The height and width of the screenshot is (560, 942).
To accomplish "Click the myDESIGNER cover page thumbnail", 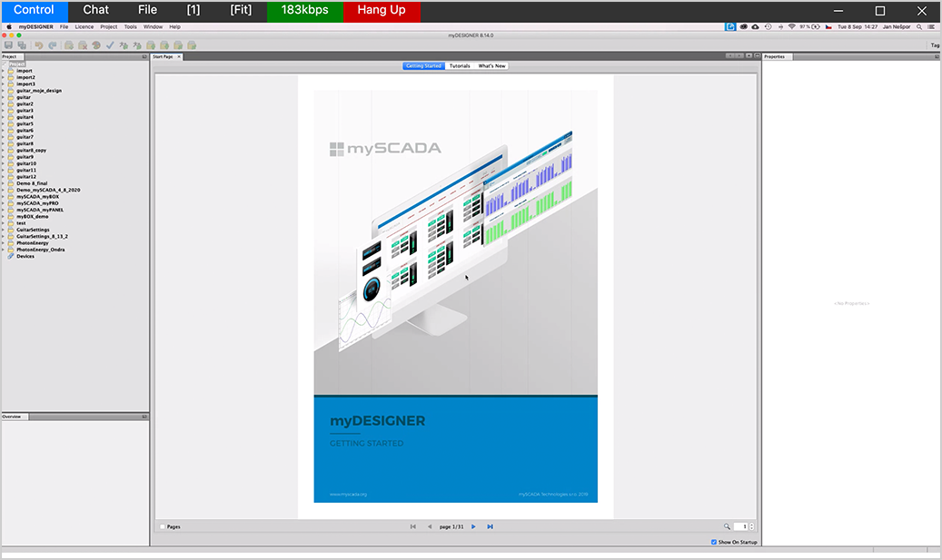I will click(x=455, y=296).
